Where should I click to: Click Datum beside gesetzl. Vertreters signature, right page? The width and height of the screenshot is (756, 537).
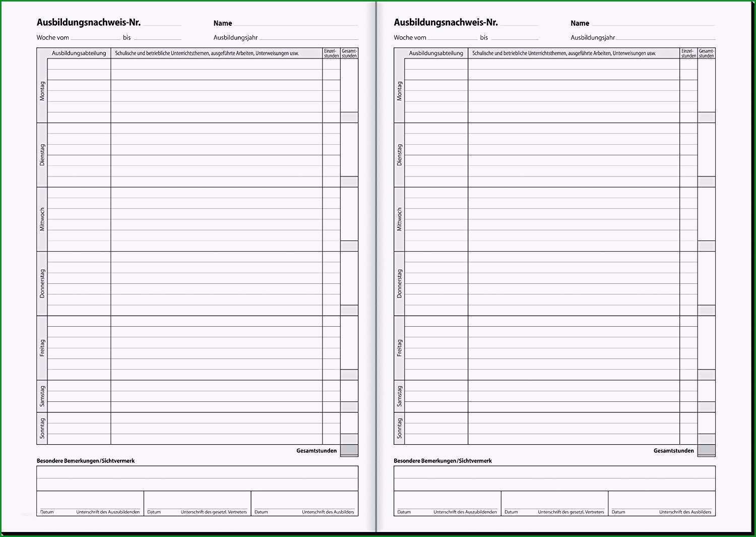pyautogui.click(x=511, y=512)
